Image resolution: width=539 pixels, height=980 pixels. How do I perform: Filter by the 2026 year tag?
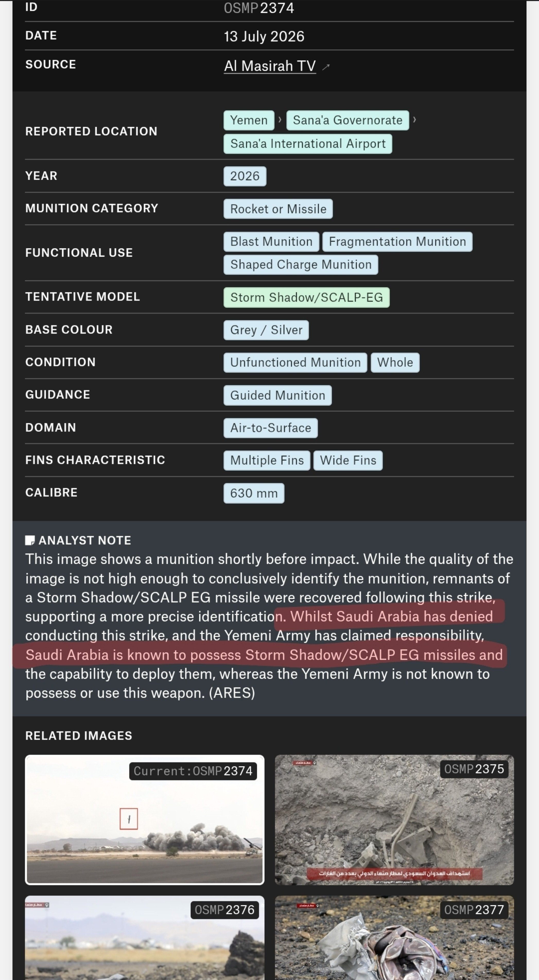point(245,176)
